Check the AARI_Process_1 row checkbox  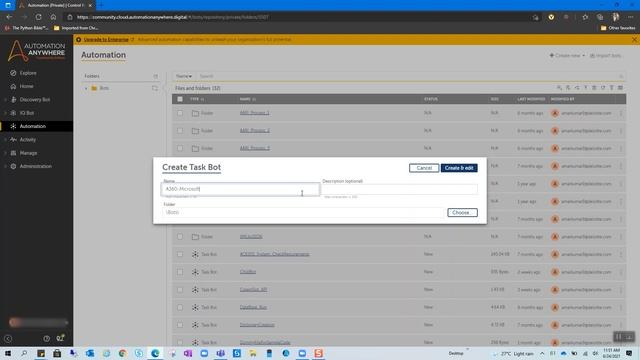point(180,113)
